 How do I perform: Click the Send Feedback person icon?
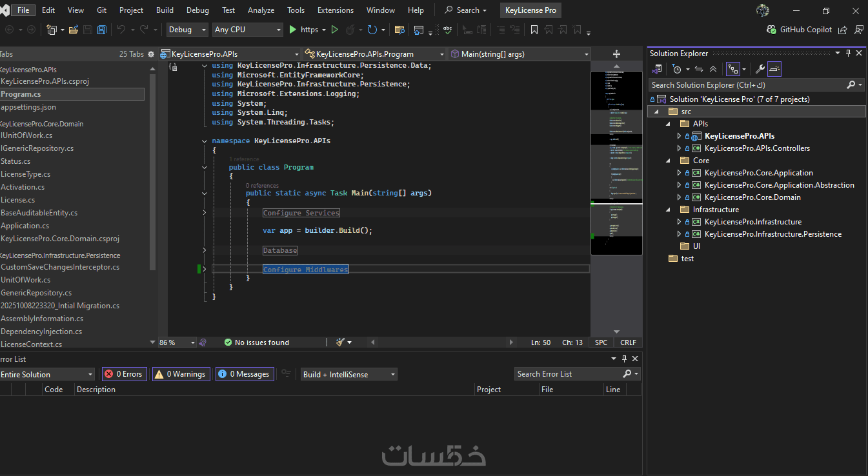pyautogui.click(x=858, y=30)
